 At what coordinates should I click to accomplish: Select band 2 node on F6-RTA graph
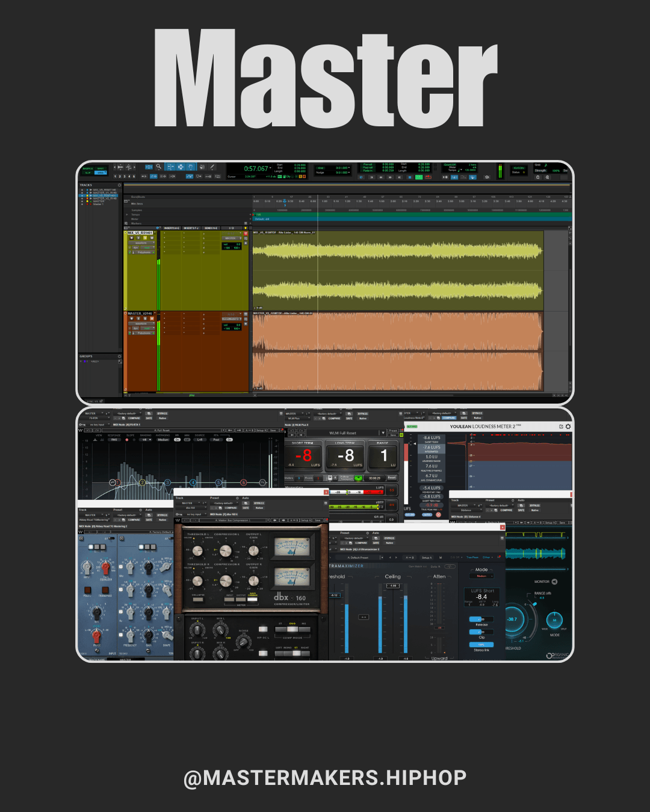coord(142,482)
